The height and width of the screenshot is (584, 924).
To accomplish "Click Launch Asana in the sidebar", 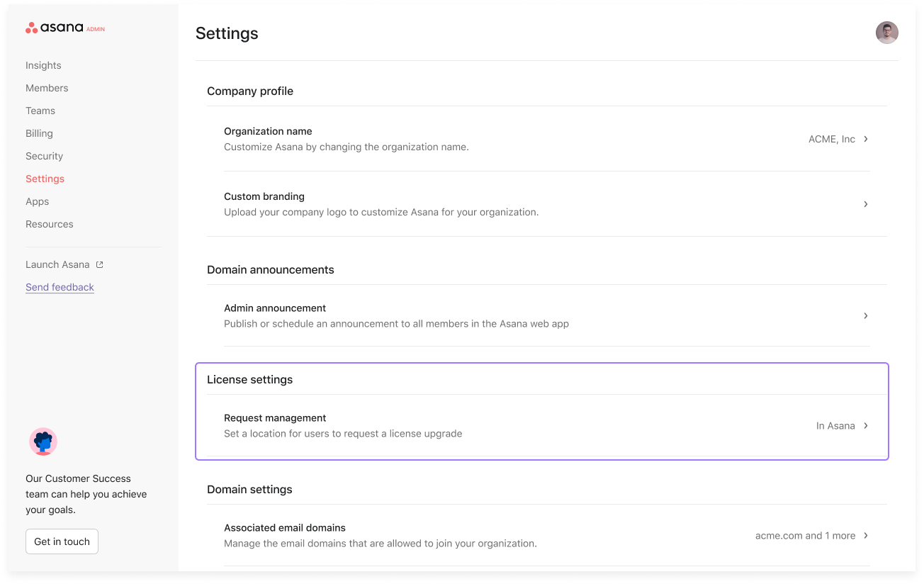I will click(x=57, y=264).
